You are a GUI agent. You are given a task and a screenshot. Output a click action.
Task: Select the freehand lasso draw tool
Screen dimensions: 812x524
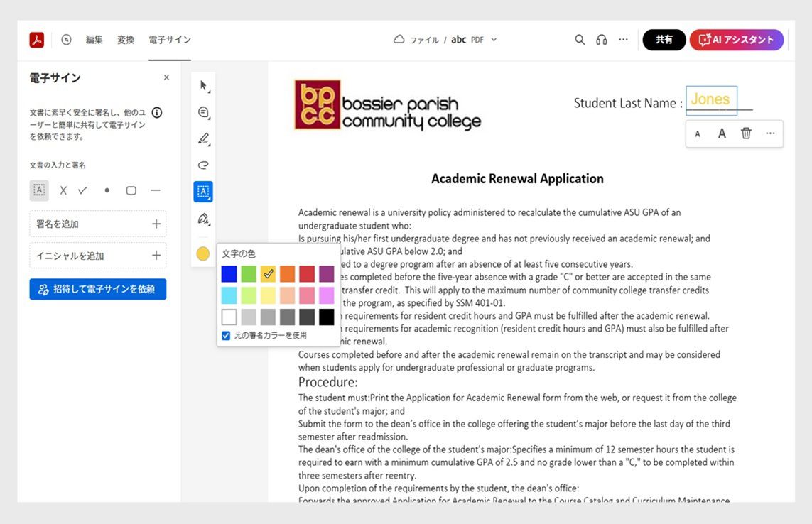pos(203,165)
